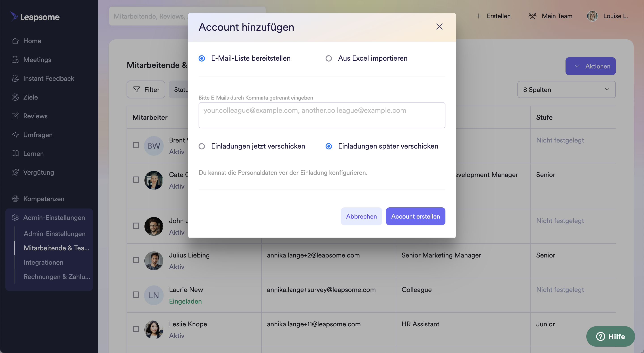Tick the checkbox for Brent's row

tap(136, 145)
